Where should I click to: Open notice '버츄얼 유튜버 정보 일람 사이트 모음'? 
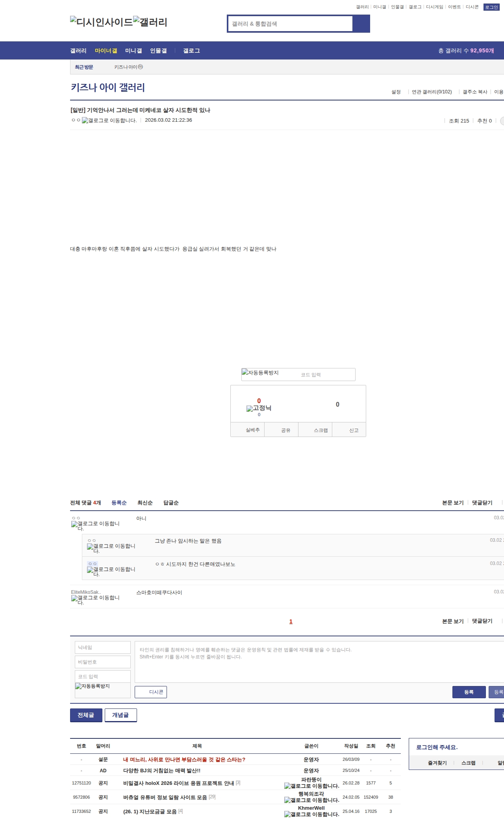click(165, 797)
